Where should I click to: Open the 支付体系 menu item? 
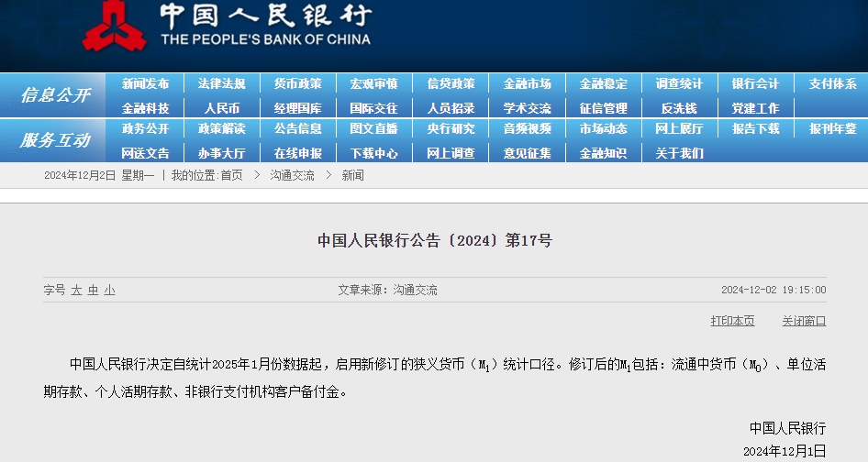(832, 84)
